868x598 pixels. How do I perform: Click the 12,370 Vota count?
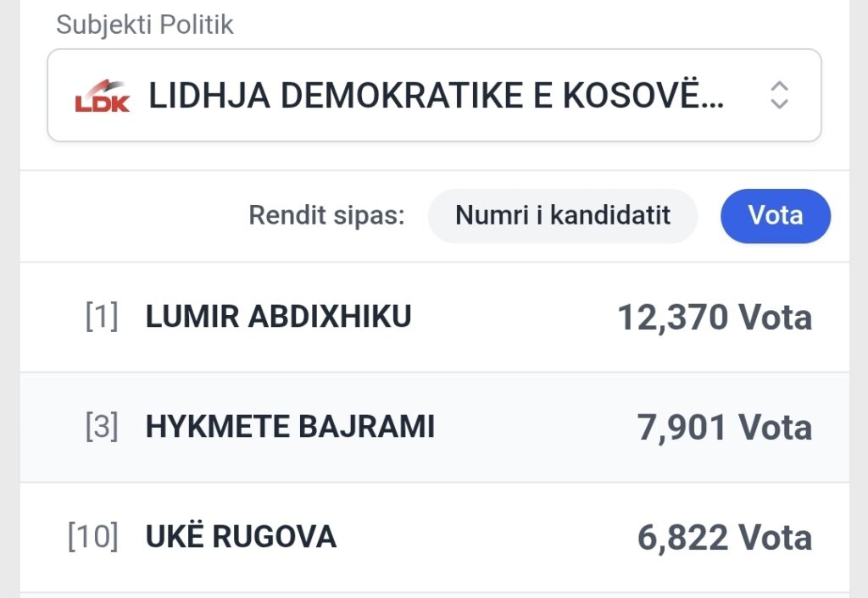pos(714,318)
